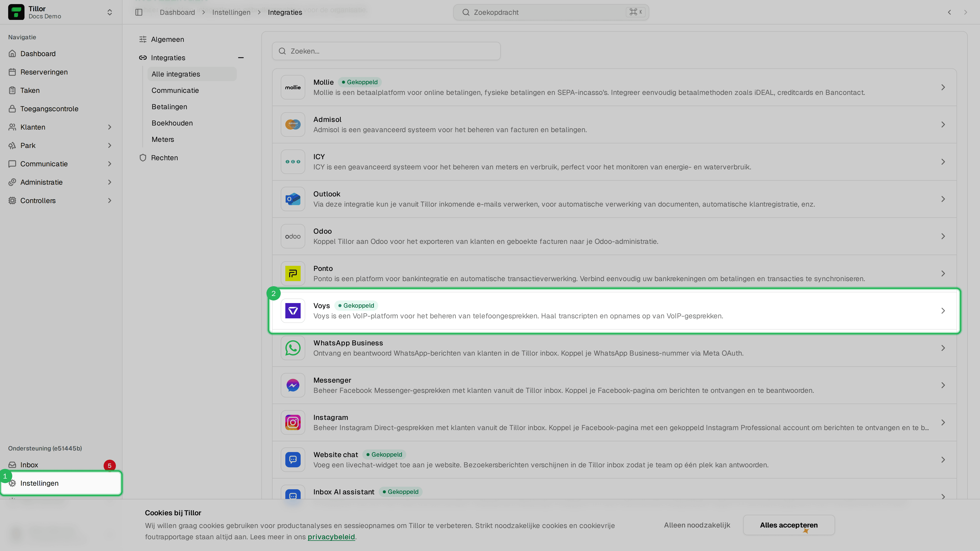
Task: Accept all cookies with Alles accepteren
Action: (789, 525)
